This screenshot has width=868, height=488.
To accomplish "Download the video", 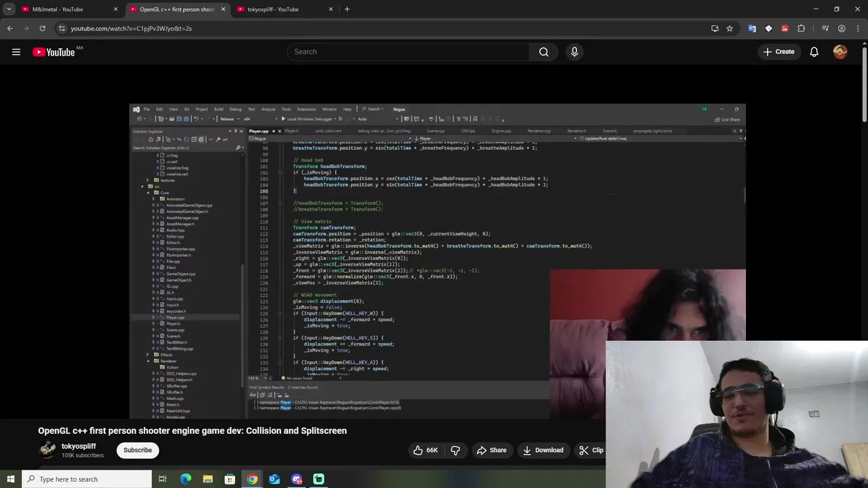I will pyautogui.click(x=543, y=450).
